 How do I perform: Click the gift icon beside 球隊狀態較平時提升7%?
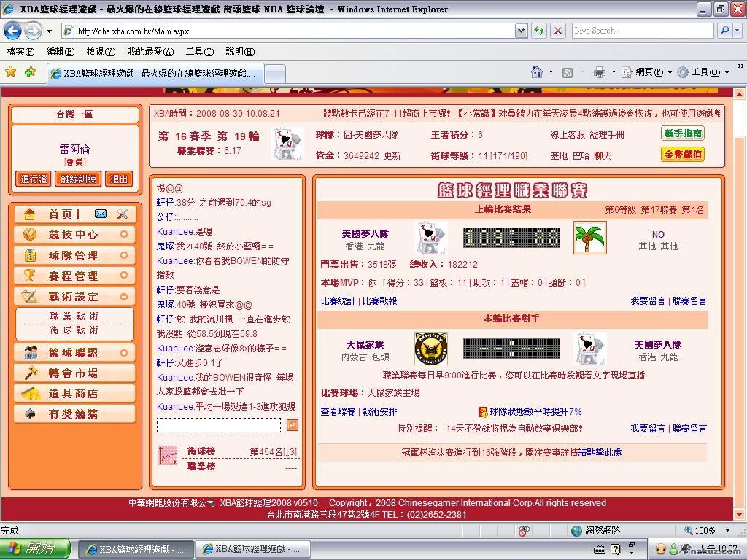[x=483, y=412]
